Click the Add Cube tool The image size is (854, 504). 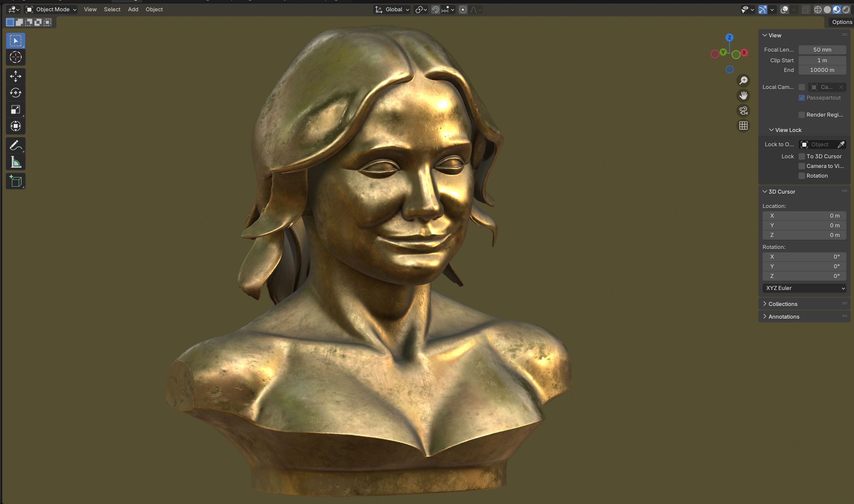[x=16, y=181]
